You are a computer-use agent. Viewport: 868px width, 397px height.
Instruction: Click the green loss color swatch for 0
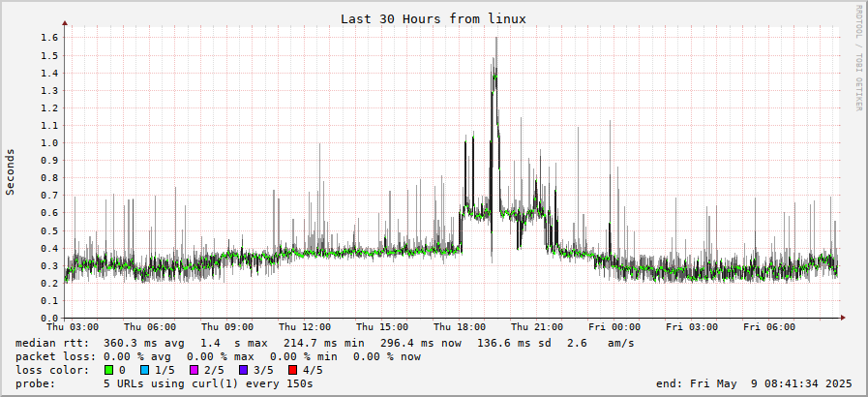(x=109, y=371)
